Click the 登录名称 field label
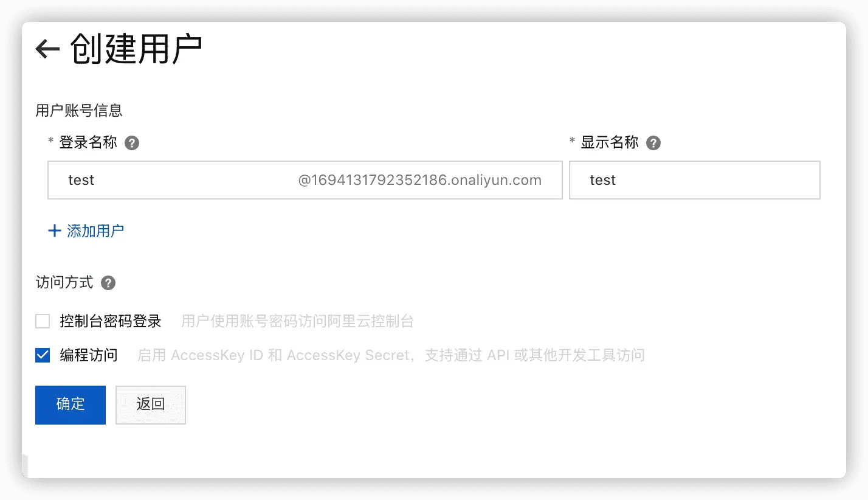868x500 pixels. pos(88,143)
